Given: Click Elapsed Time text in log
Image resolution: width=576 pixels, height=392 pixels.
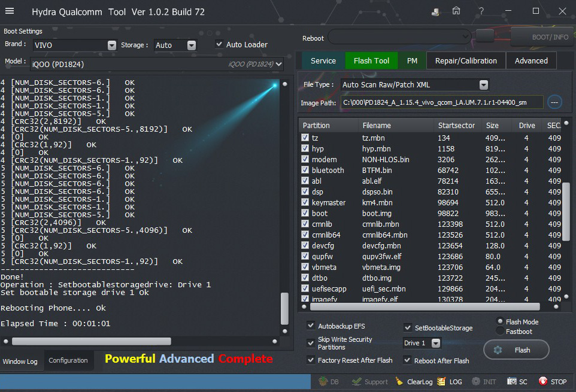Looking at the screenshot, I should click(x=56, y=323).
